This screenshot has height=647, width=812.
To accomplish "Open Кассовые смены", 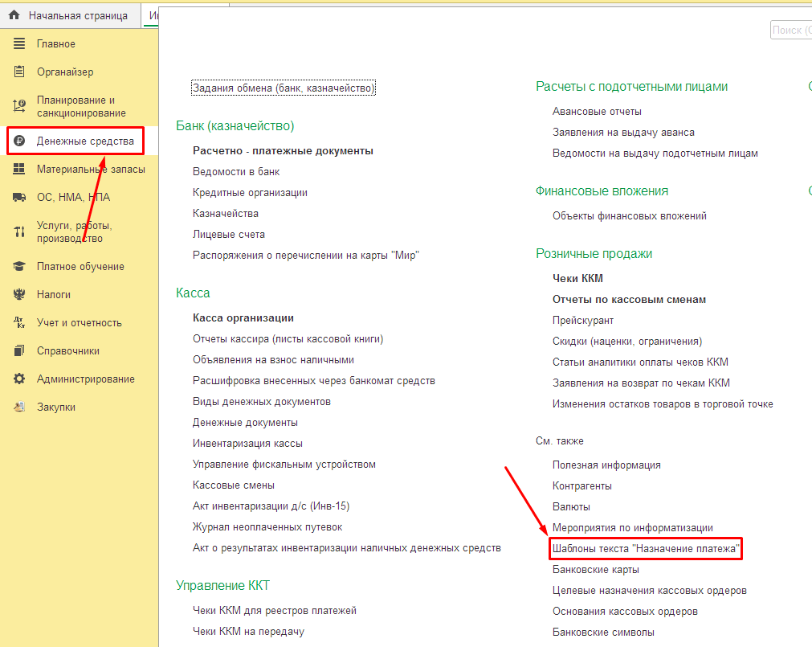I will [234, 485].
